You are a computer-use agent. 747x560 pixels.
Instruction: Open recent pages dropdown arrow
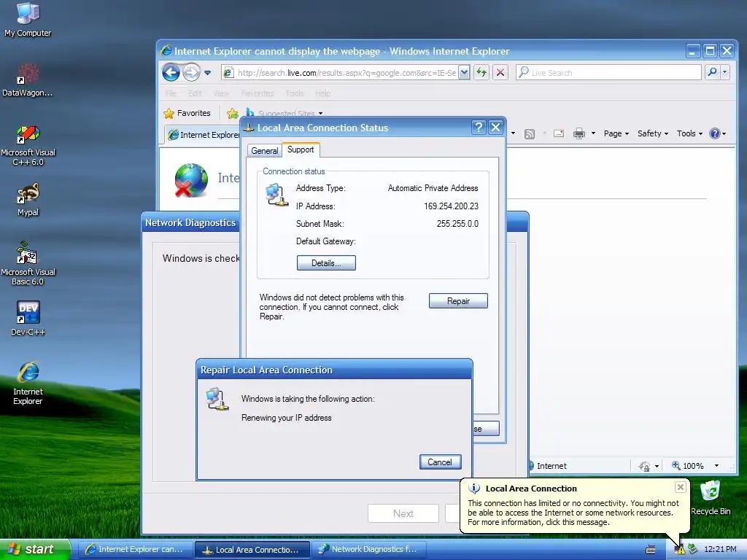pos(208,73)
